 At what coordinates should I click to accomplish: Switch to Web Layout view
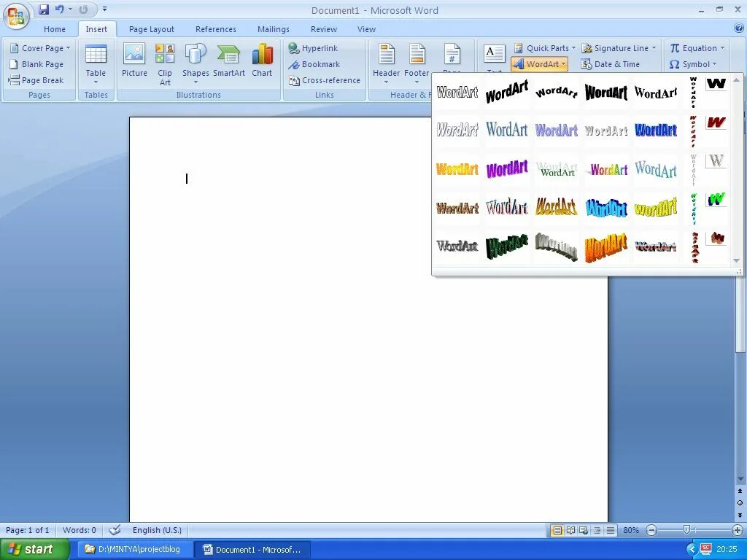tap(584, 530)
